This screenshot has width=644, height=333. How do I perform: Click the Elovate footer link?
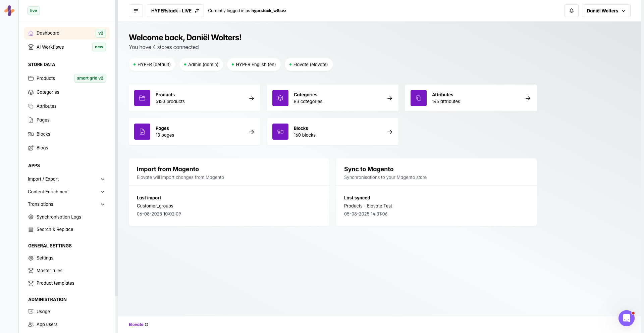click(136, 325)
